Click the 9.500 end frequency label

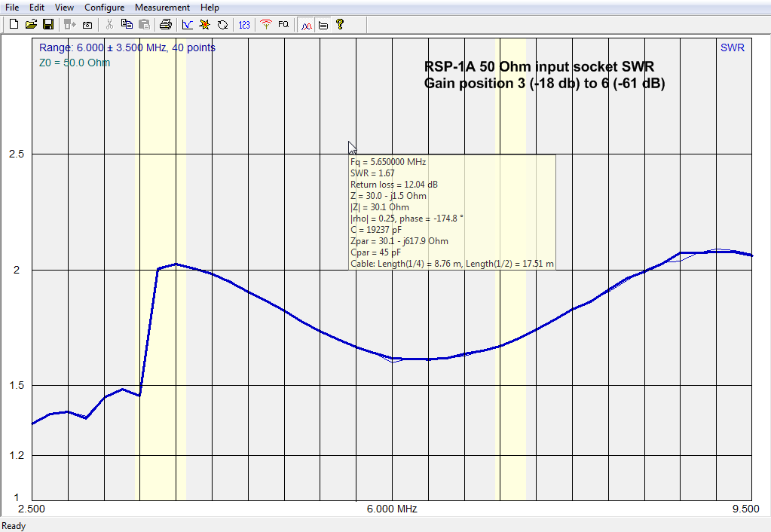[x=746, y=509]
